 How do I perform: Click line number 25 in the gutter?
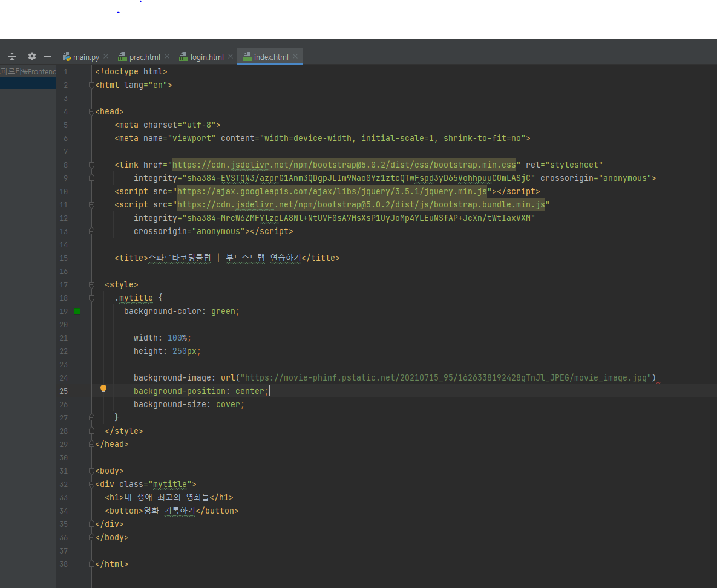(64, 391)
